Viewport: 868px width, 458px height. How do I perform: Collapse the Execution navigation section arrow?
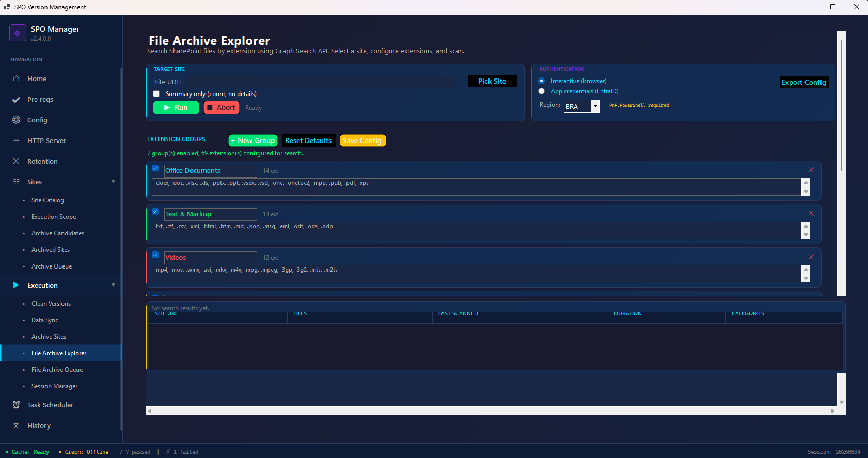click(x=113, y=285)
